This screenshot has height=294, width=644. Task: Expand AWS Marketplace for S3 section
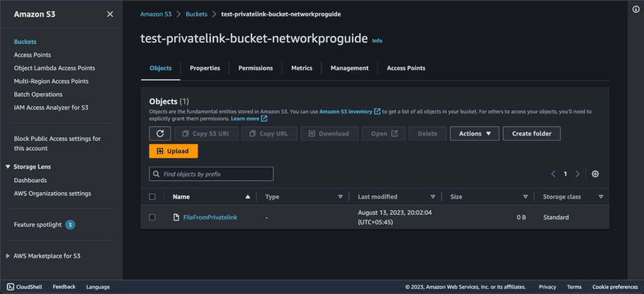pyautogui.click(x=8, y=256)
